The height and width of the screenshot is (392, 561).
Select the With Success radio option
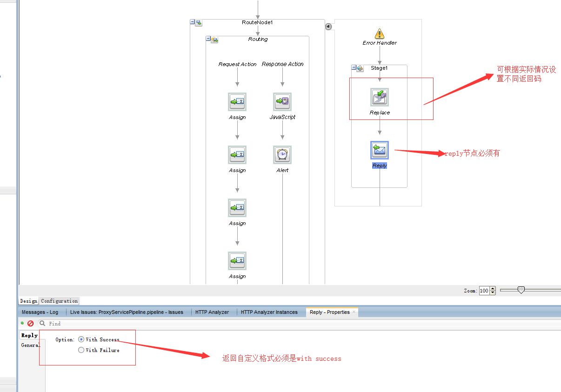tap(81, 339)
